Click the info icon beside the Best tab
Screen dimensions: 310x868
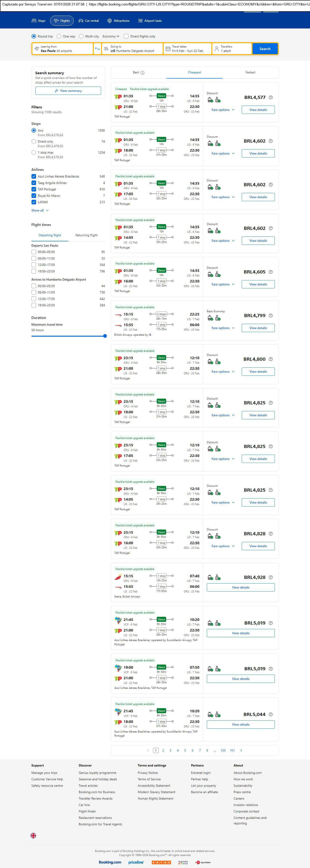(142, 73)
